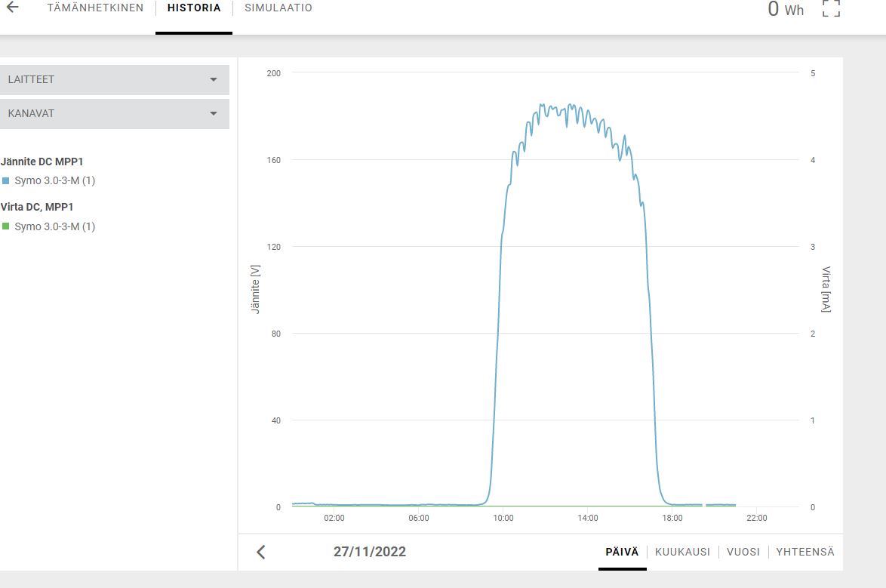Click the green Virta DC MPP1 legend swatch
886x588 pixels.
point(6,226)
